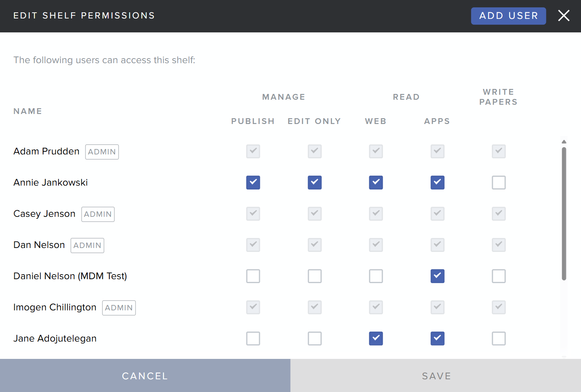
Task: Click the ADMIN badge next to Adam Prudden
Action: (102, 152)
